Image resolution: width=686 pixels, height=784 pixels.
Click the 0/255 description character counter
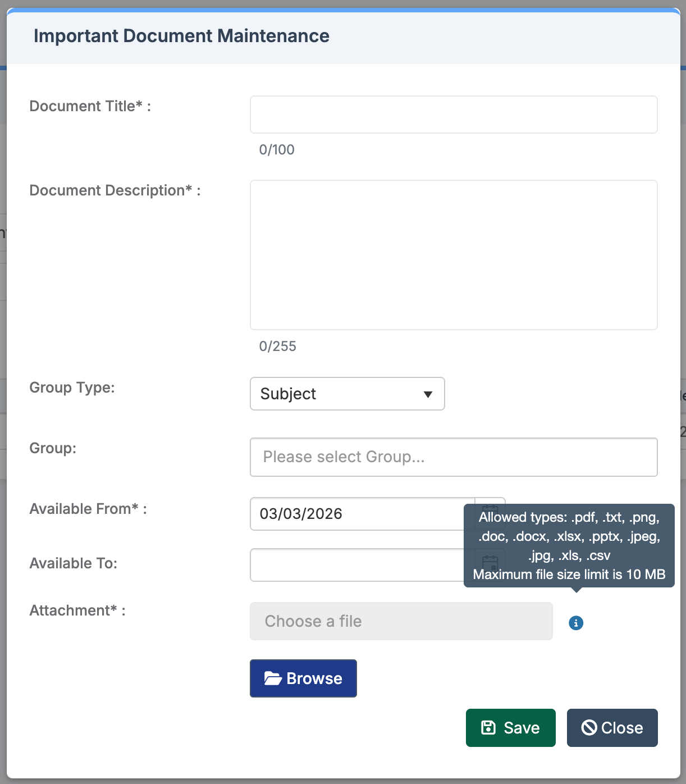coord(277,347)
